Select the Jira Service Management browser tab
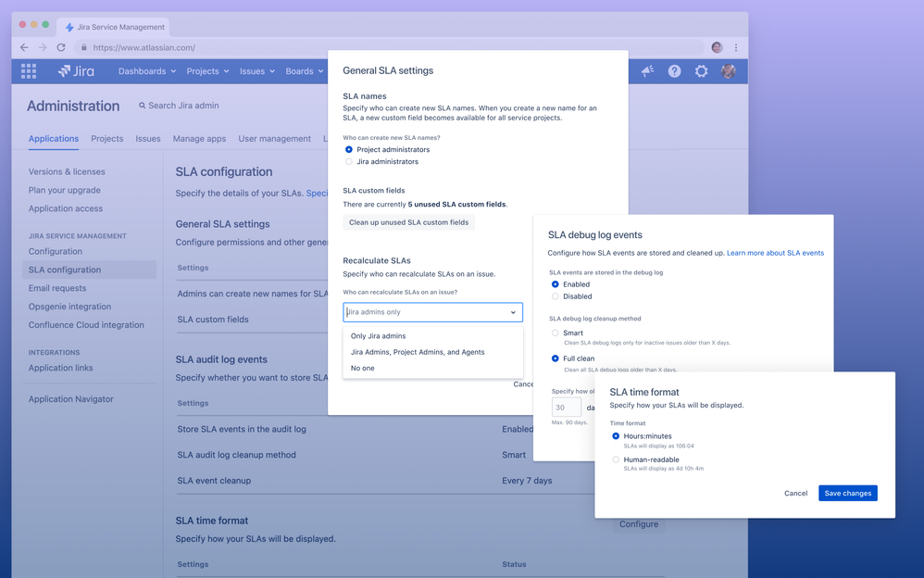Viewport: 924px width, 578px height. (114, 27)
